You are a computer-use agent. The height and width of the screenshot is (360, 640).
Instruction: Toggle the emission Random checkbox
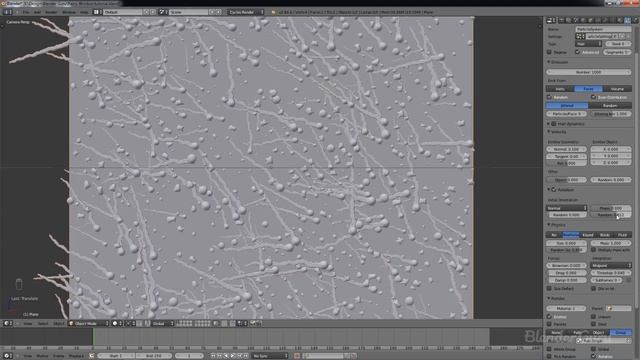pyautogui.click(x=549, y=97)
